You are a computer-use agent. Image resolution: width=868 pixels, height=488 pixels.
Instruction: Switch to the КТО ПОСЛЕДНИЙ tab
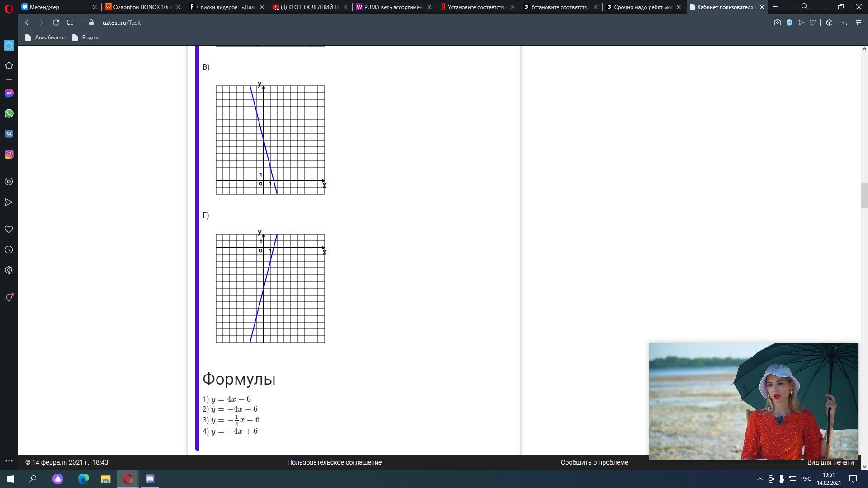[310, 7]
